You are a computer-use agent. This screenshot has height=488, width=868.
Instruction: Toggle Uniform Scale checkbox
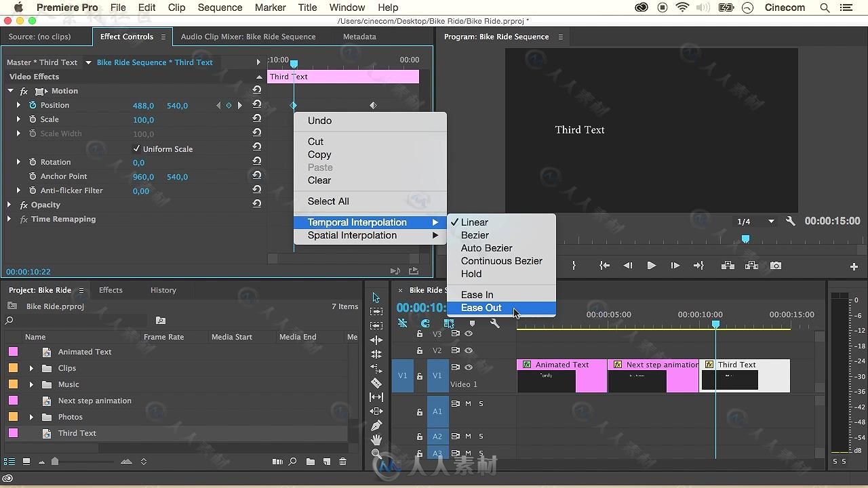[136, 148]
